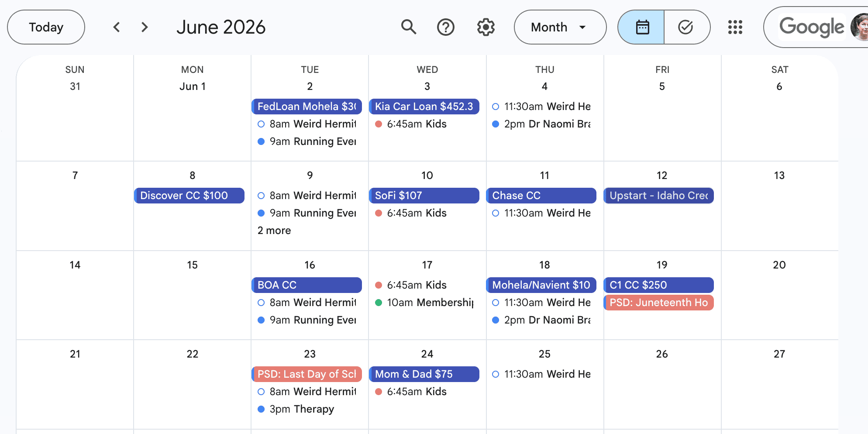Open the Support help icon
This screenshot has height=434, width=868.
[x=446, y=27]
